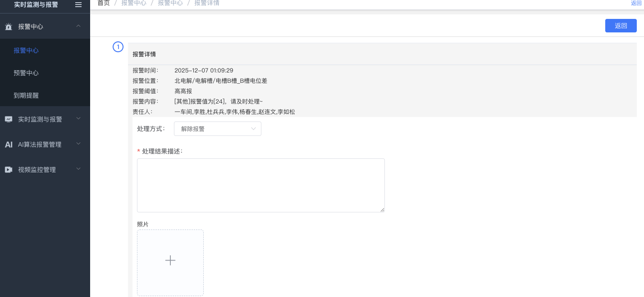Click the resize handle of the description textarea
Screen dimensions: 644x297
[382, 210]
